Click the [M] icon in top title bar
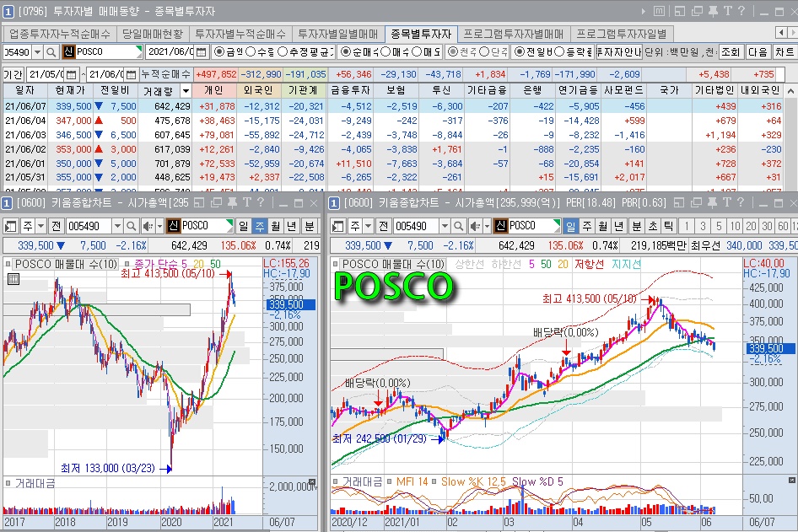798x532 pixels. 659,11
